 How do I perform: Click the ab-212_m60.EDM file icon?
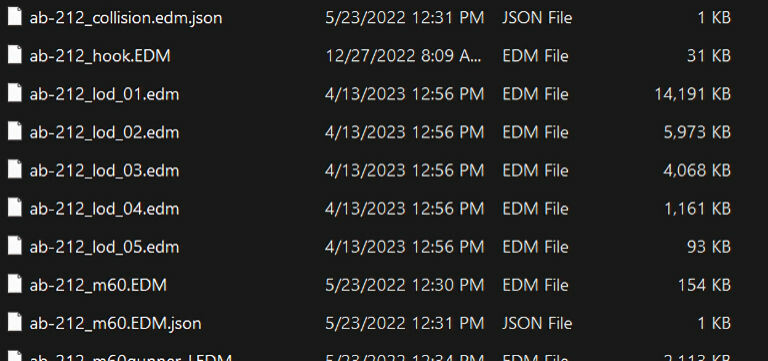pos(15,285)
